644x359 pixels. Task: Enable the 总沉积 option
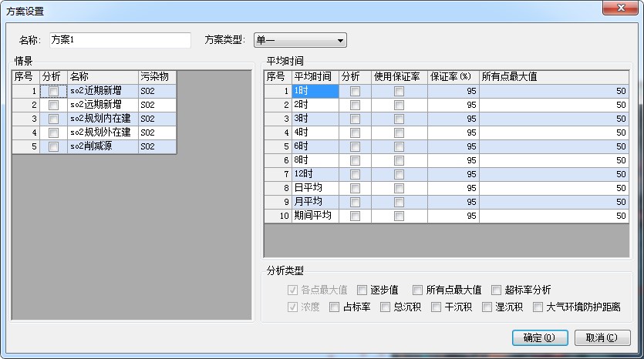386,307
